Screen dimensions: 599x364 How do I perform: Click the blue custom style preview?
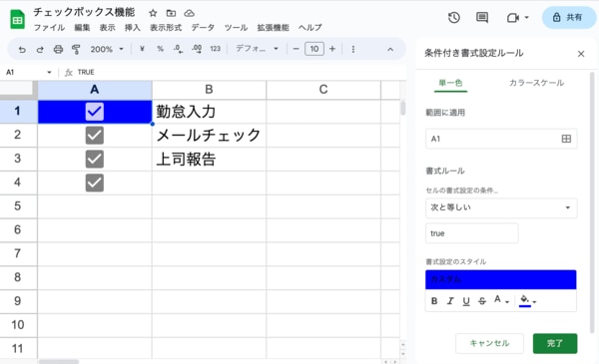pos(500,279)
